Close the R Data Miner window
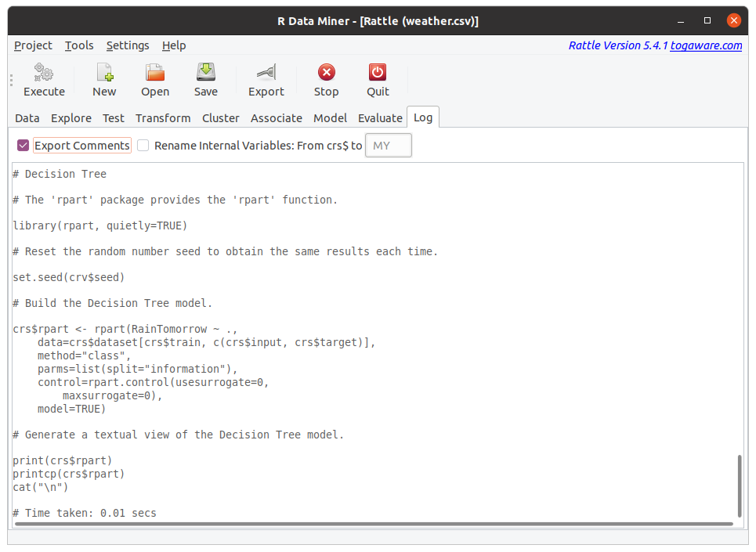This screenshot has width=756, height=552. point(734,20)
